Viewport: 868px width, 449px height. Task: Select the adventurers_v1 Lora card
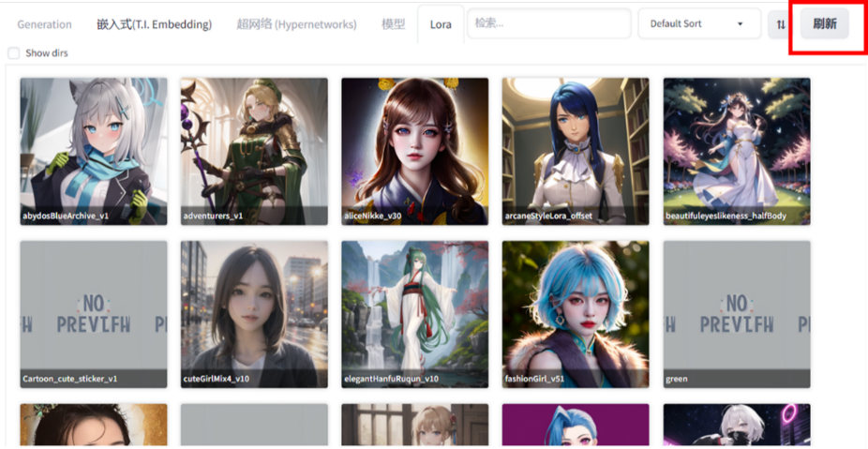tap(254, 151)
